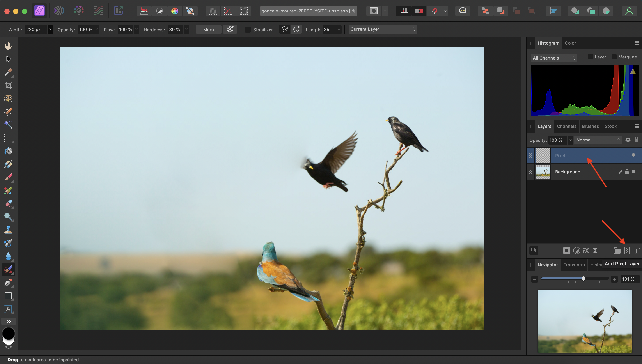642x364 pixels.
Task: Tick the Marquee histogram checkbox
Action: pos(614,57)
